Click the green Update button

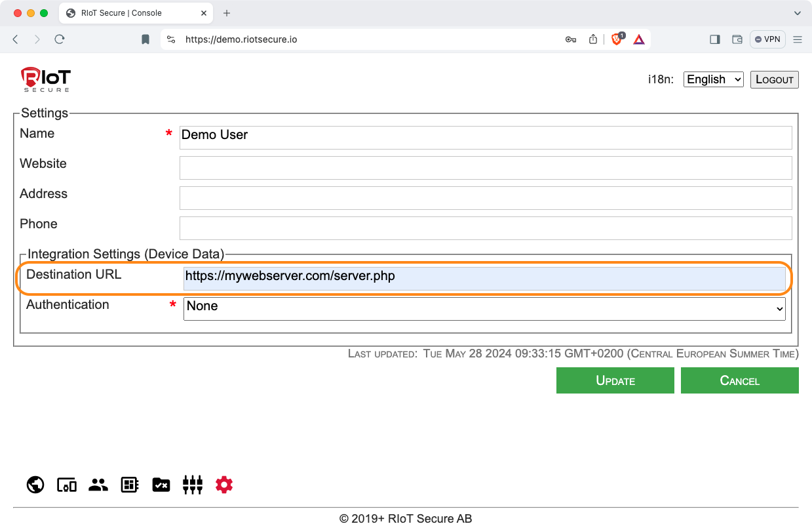[615, 380]
